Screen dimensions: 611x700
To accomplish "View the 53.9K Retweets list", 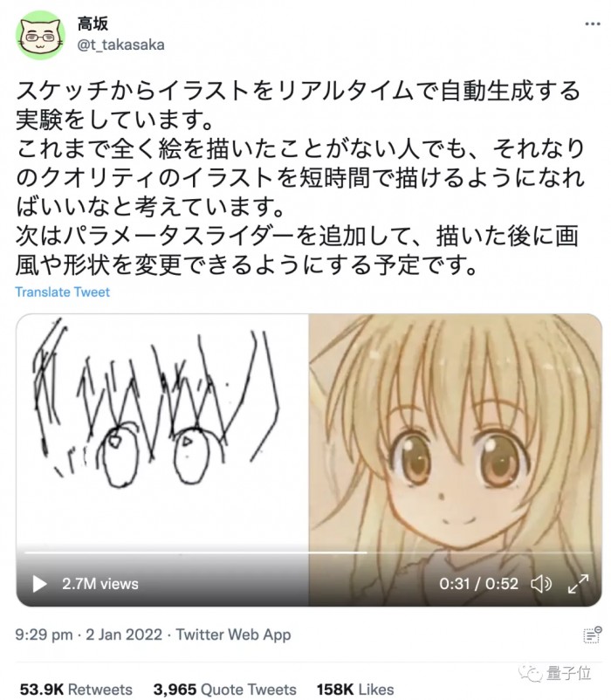I will click(76, 690).
